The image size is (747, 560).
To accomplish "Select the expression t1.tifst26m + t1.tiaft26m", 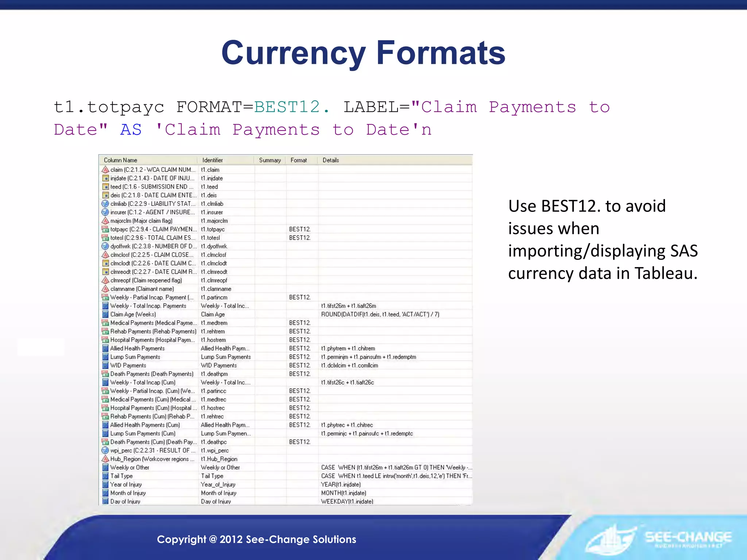I will click(348, 306).
